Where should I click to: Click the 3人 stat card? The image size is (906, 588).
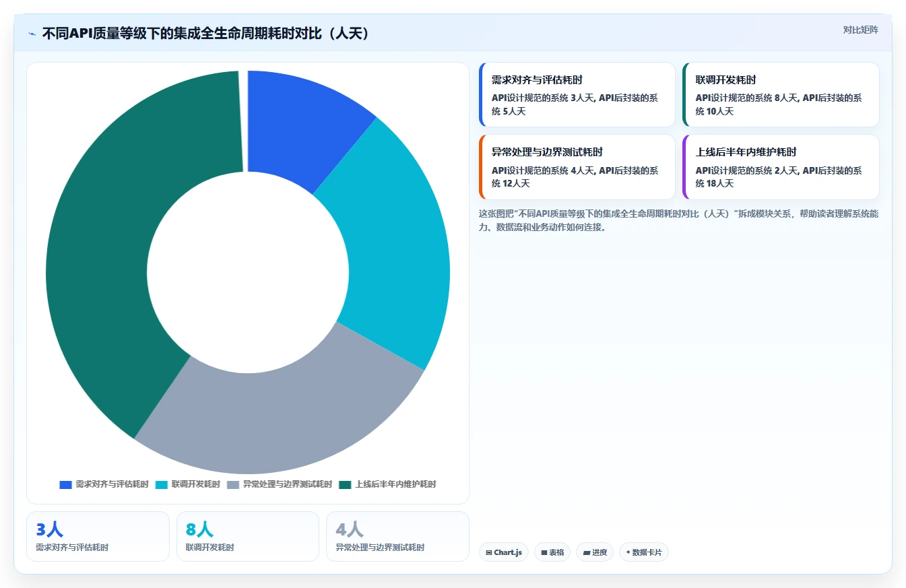pos(98,536)
